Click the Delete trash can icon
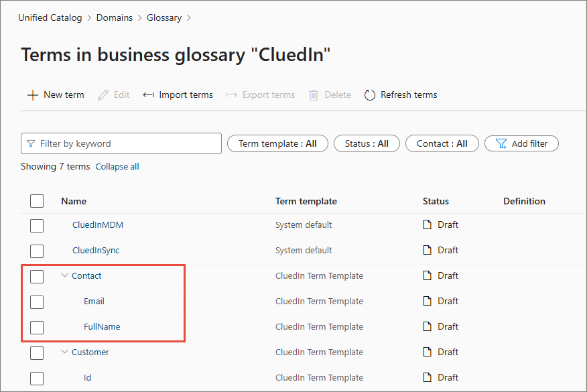 pos(314,95)
